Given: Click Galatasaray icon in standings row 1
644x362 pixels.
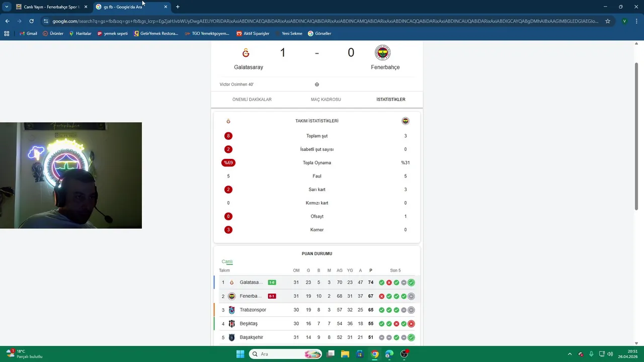Looking at the screenshot, I should click(232, 283).
